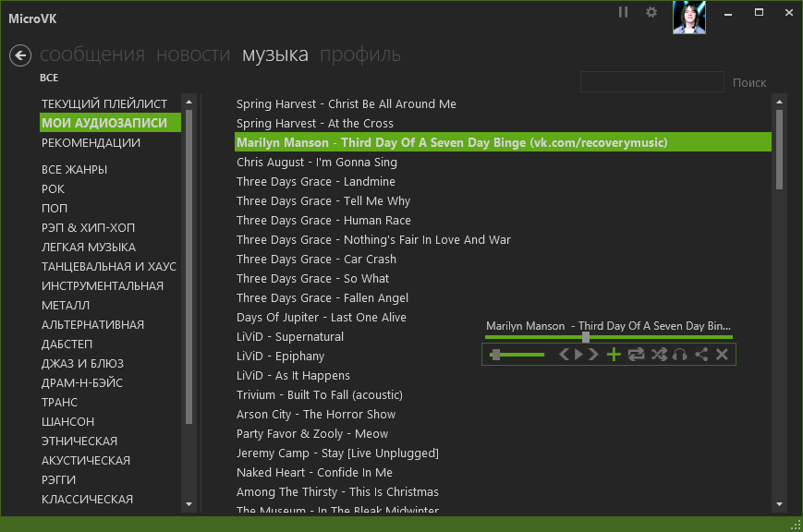Open settings via the gear icon
803x532 pixels.
[651, 12]
